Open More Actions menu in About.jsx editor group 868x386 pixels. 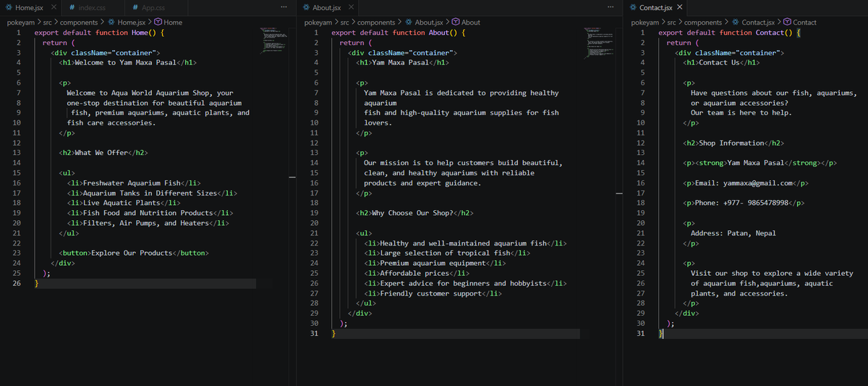coord(610,7)
